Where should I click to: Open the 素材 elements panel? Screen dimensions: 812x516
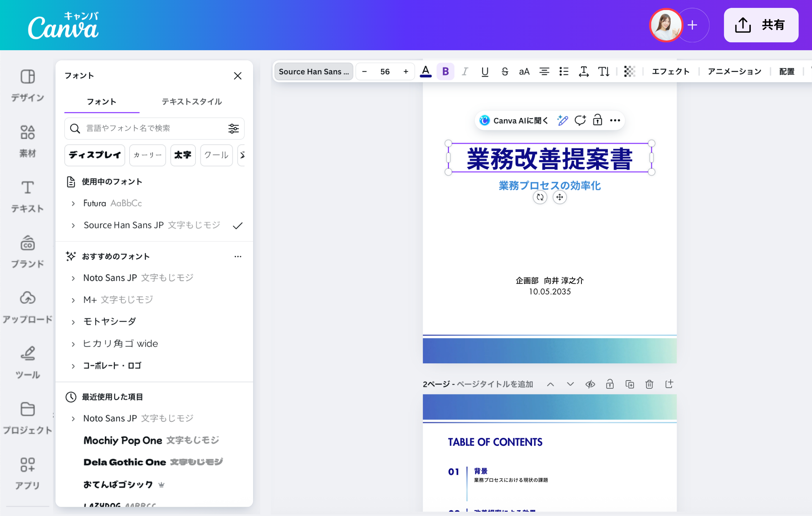28,141
